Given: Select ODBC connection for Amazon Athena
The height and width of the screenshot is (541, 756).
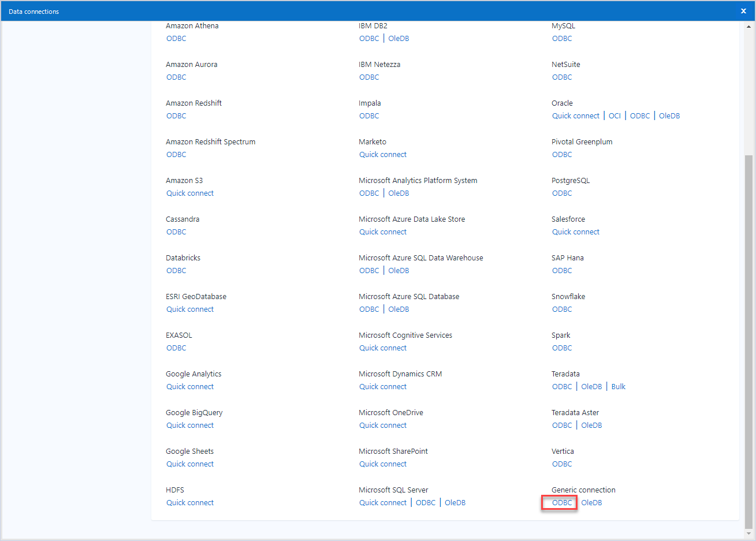Looking at the screenshot, I should [176, 38].
